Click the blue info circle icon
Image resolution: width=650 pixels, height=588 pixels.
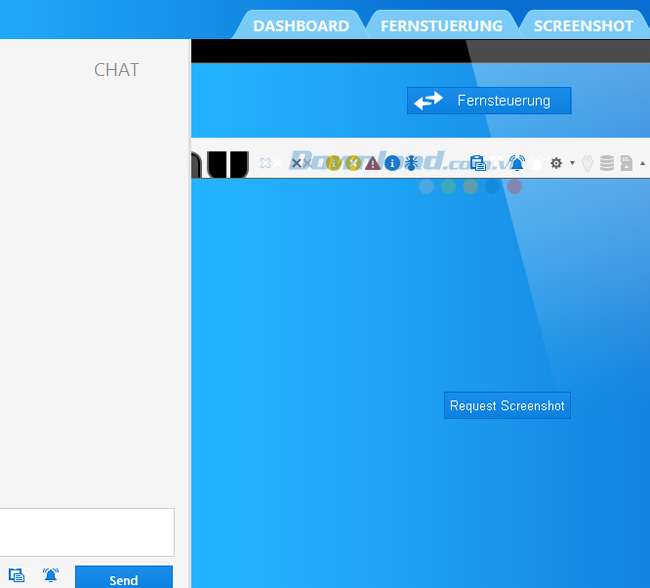pos(392,163)
